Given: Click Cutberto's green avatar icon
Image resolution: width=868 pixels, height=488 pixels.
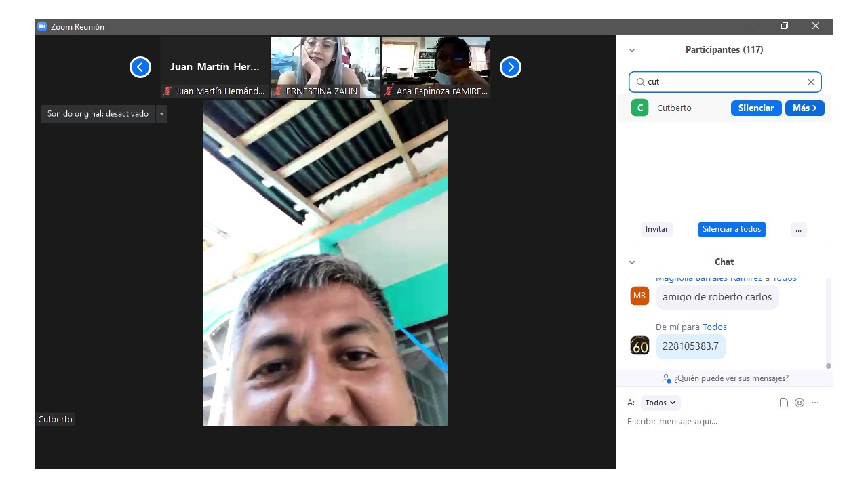Looking at the screenshot, I should (x=639, y=108).
